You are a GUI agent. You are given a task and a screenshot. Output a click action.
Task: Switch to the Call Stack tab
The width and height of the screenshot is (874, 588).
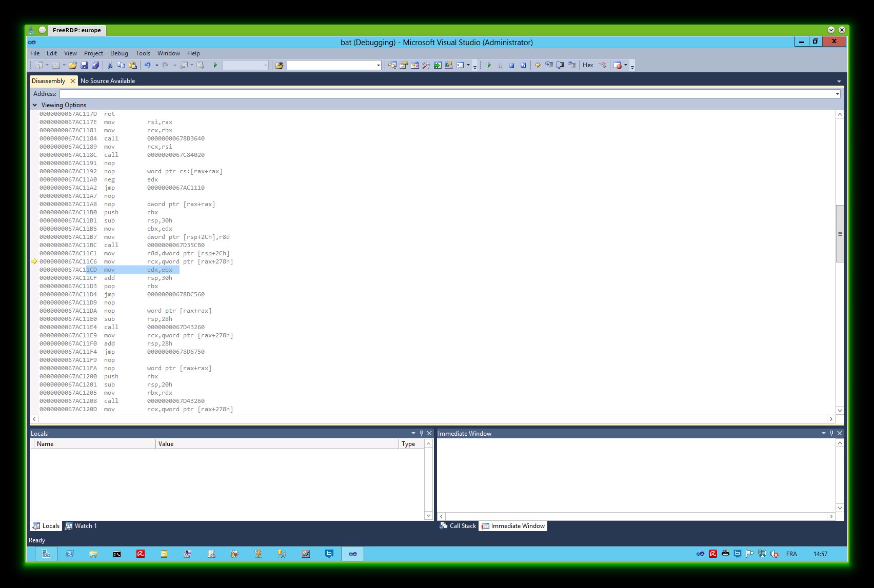(x=458, y=526)
